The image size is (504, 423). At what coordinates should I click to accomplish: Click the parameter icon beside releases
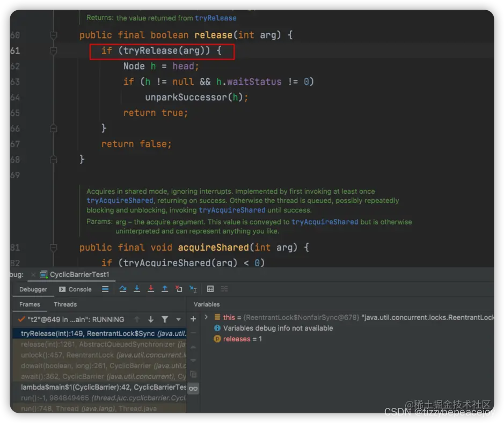(x=217, y=339)
